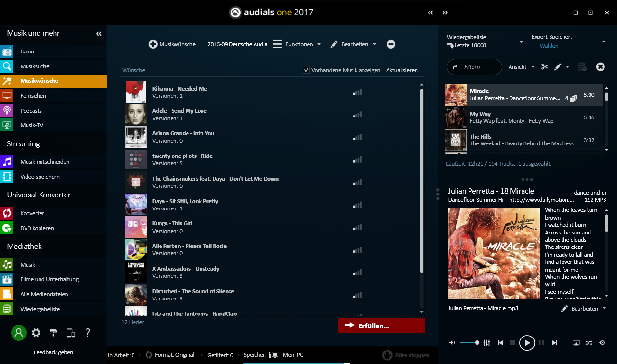Click the red Erfüllen button

tap(381, 326)
